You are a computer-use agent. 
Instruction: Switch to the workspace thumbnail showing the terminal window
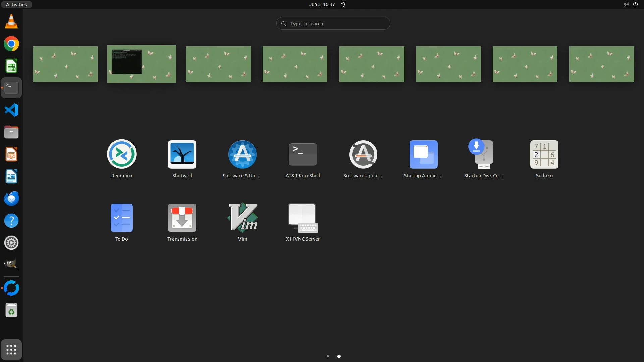pyautogui.click(x=142, y=64)
